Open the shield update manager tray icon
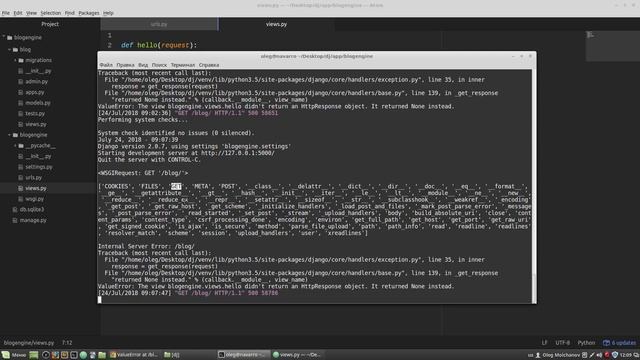 tap(615, 355)
